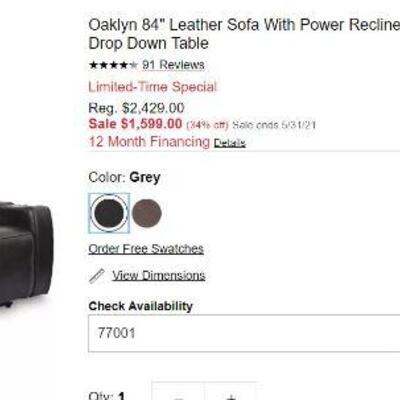Focus the zip code field showing 77001
Image resolution: width=400 pixels, height=400 pixels.
pyautogui.click(x=244, y=333)
